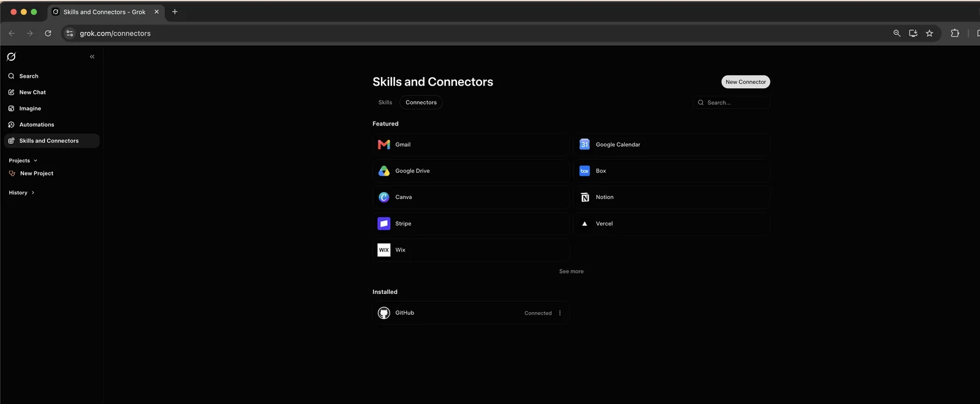
Task: Click the Search magnifier icon in sidebar
Action: pyautogui.click(x=11, y=76)
